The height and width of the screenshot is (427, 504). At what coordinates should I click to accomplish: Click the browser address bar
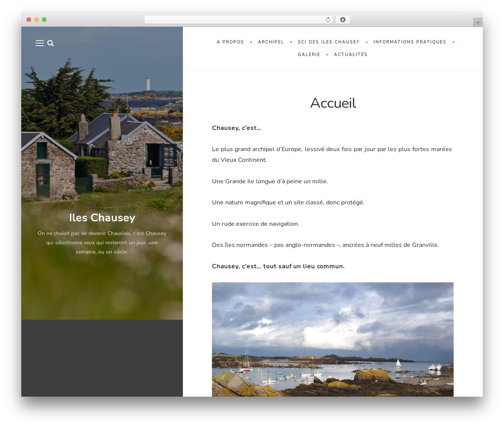click(x=238, y=20)
